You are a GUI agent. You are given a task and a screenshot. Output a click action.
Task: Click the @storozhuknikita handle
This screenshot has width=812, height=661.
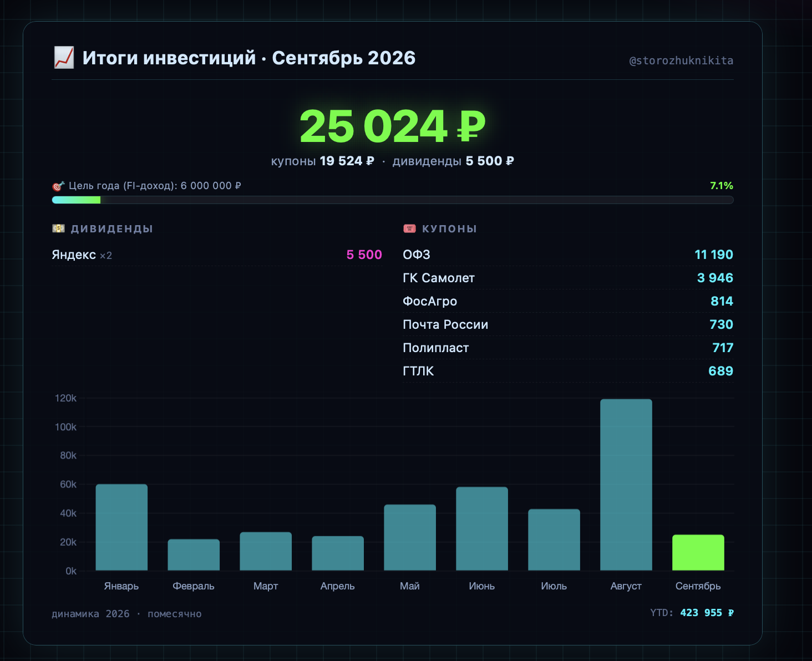click(681, 60)
